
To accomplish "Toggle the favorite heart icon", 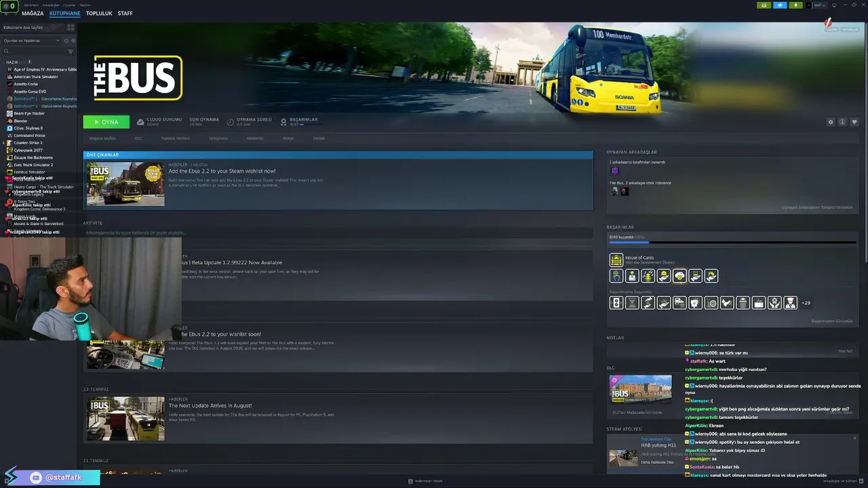I will 854,122.
